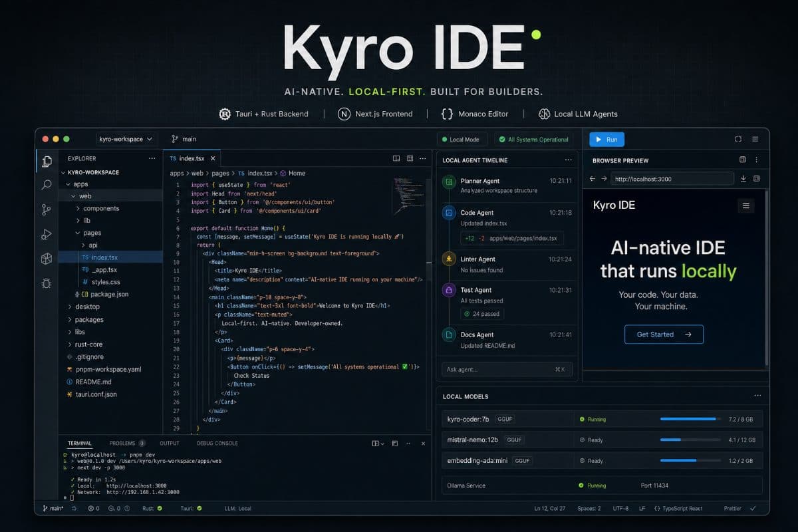The image size is (798, 532).
Task: Open Local Agent Timeline three-dot menu
Action: [x=568, y=160]
